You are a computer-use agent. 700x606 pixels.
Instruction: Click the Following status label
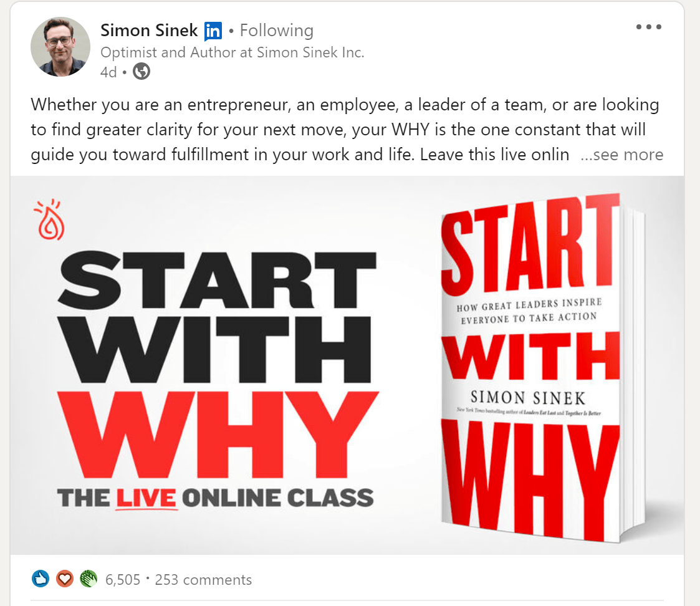(276, 31)
